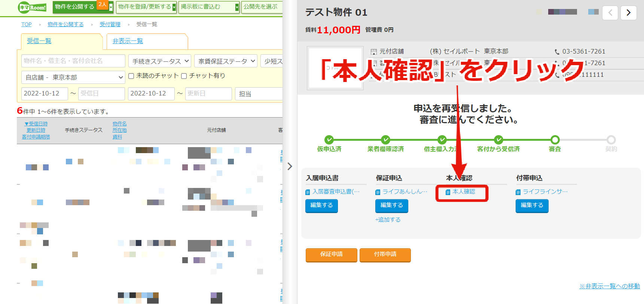Open the 自店舗 - 東京本部 store dropdown
Screen dimensions: 644x304
coord(73,77)
